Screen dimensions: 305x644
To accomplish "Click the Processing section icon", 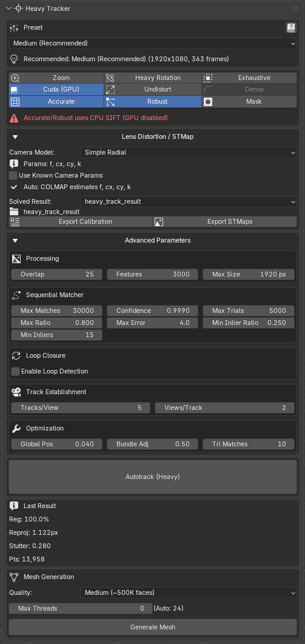I will pos(16,258).
